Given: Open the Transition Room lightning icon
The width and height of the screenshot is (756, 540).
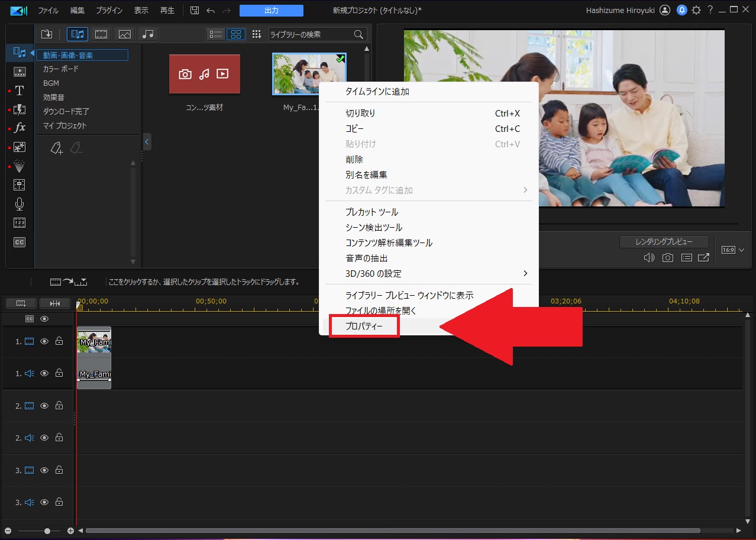Looking at the screenshot, I should [20, 109].
